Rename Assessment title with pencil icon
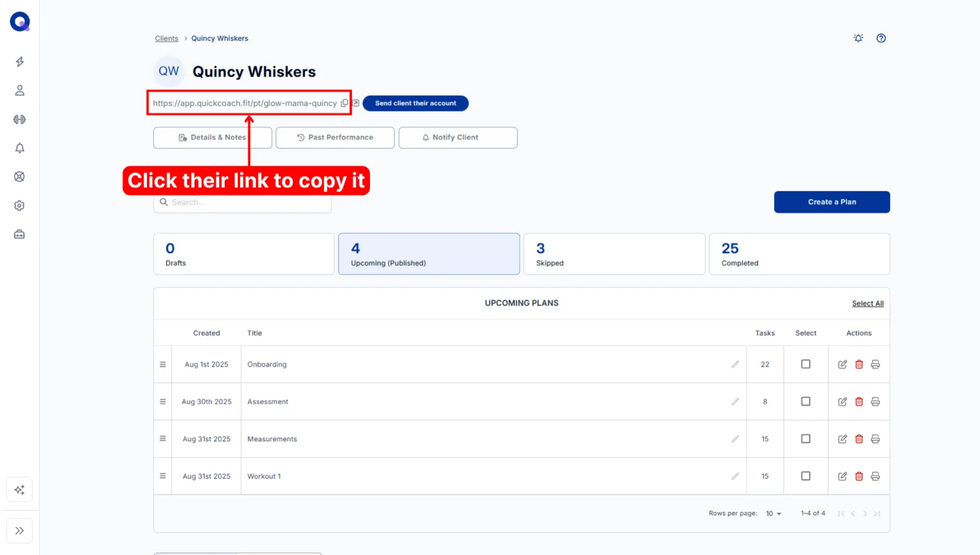This screenshot has height=555, width=980. coord(735,402)
